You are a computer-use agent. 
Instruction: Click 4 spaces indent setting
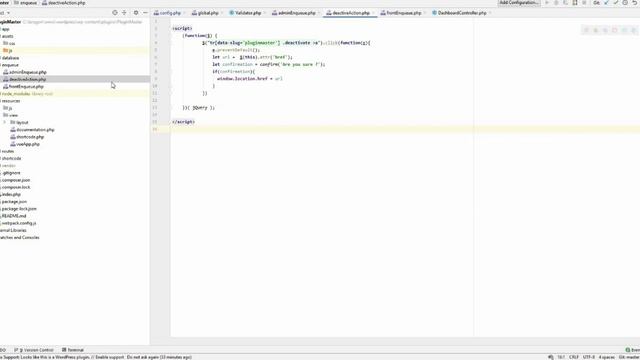click(607, 357)
